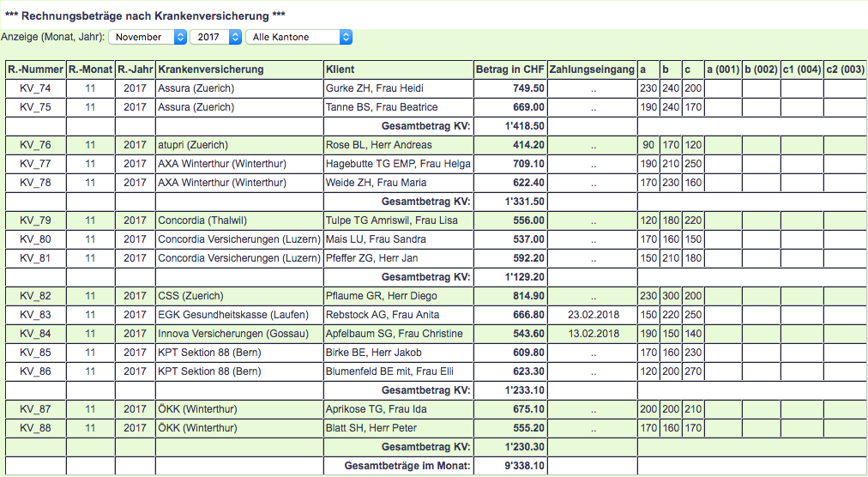Image resolution: width=868 pixels, height=477 pixels.
Task: Select payment date 23.02.2018
Action: coord(593,315)
